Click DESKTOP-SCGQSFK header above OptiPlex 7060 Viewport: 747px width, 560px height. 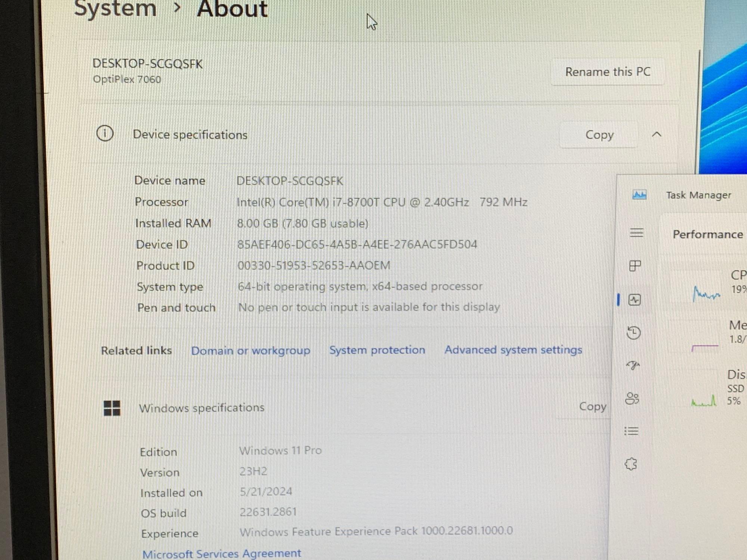148,64
